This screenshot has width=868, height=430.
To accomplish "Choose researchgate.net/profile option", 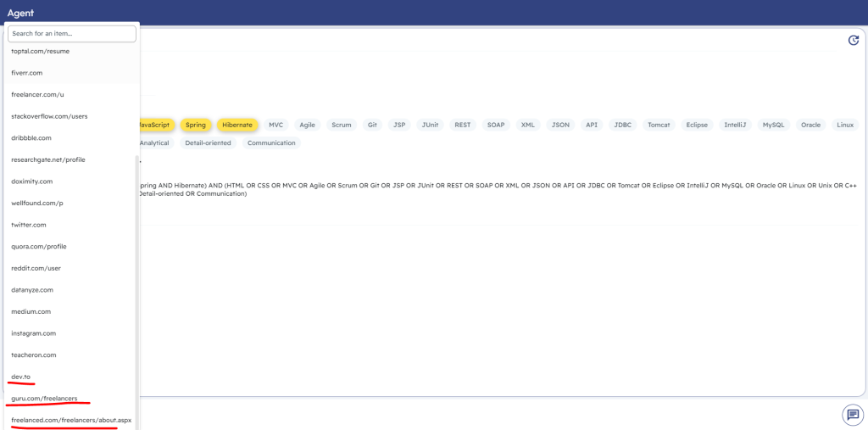I will tap(72, 159).
